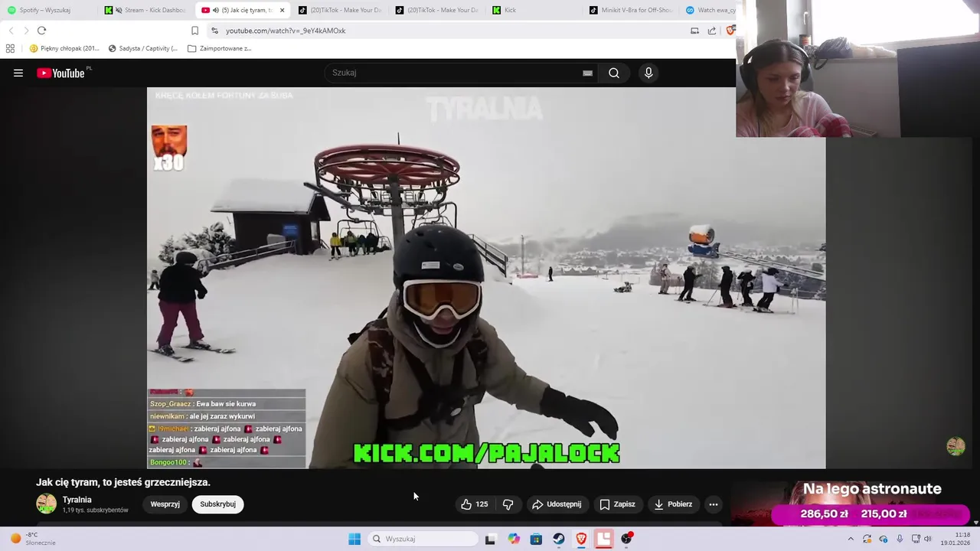Go forward with the browser forward arrow

tap(26, 31)
